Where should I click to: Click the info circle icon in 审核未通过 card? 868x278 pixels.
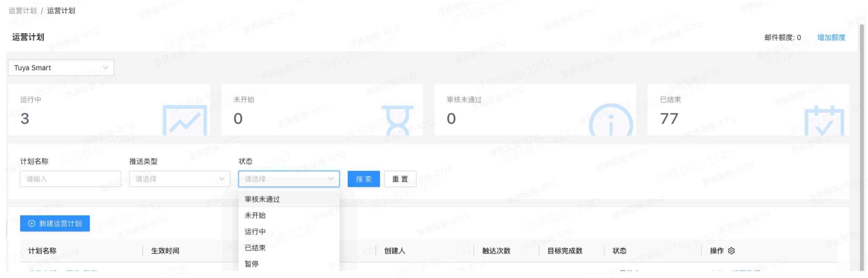click(611, 120)
